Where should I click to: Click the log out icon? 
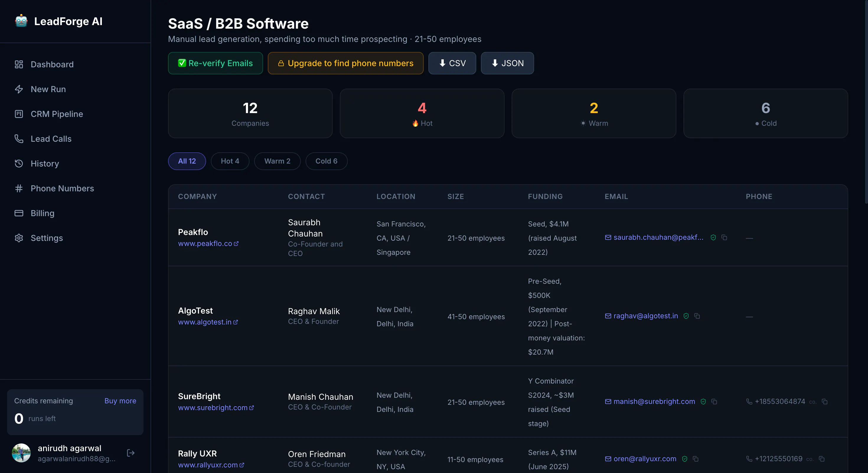tap(131, 453)
